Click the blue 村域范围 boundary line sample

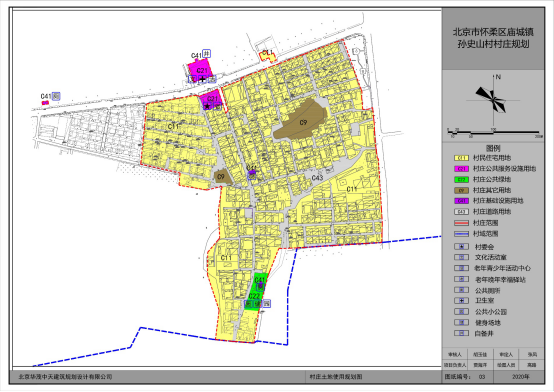(x=461, y=234)
